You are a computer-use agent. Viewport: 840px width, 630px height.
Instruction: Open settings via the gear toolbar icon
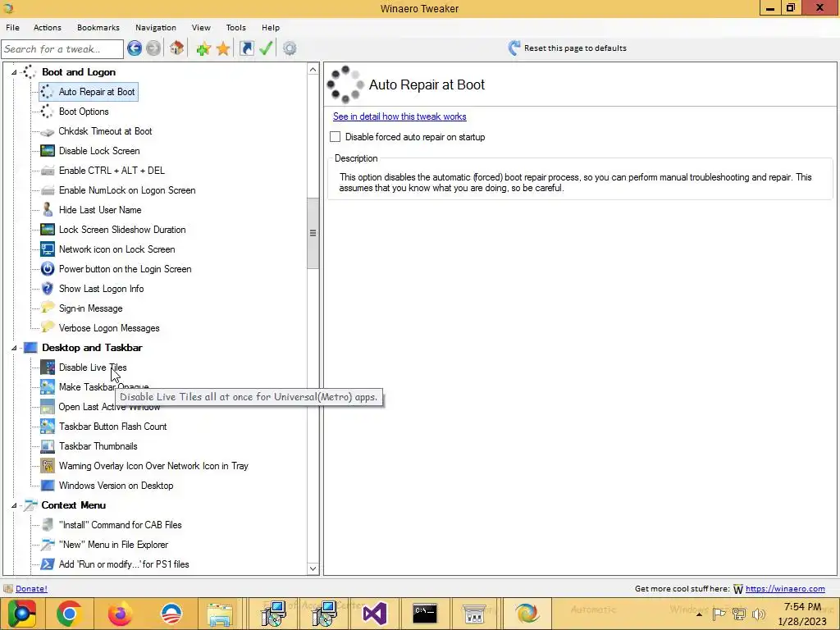point(290,48)
